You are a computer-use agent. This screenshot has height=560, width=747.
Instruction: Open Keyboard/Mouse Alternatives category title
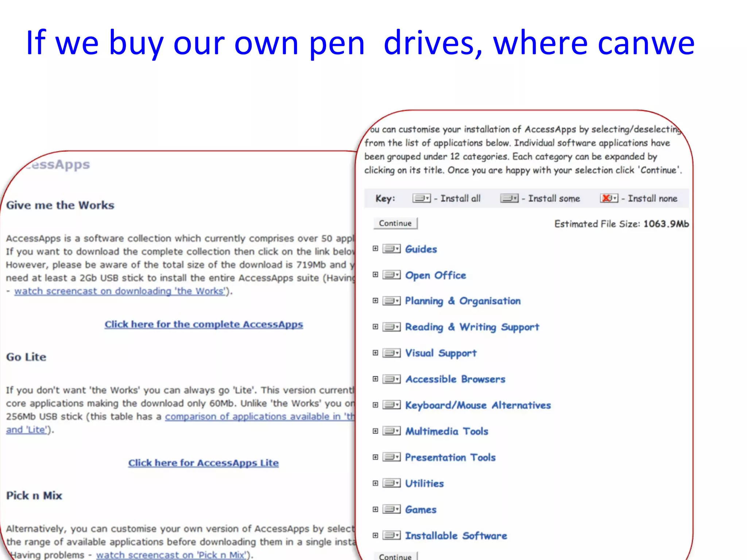point(478,405)
